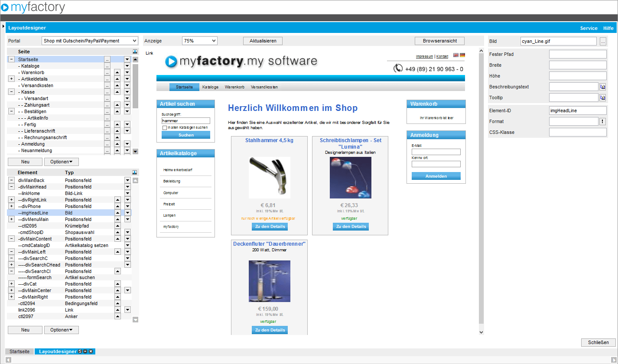618x364 pixels.
Task: Move link2096 element down
Action: [x=127, y=310]
